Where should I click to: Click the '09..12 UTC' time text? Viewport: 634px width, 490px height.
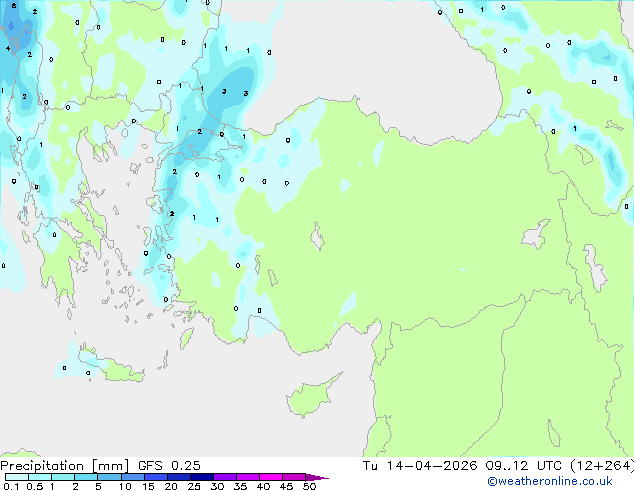coord(524,466)
